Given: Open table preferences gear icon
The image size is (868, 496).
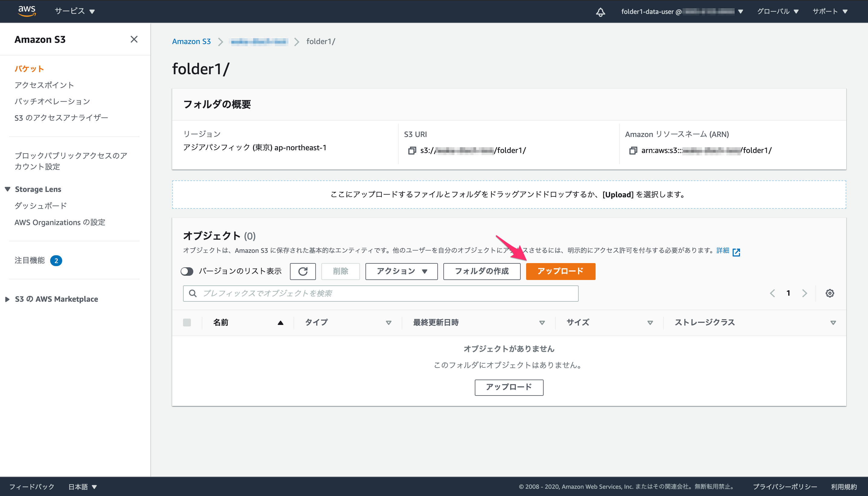Looking at the screenshot, I should tap(830, 293).
